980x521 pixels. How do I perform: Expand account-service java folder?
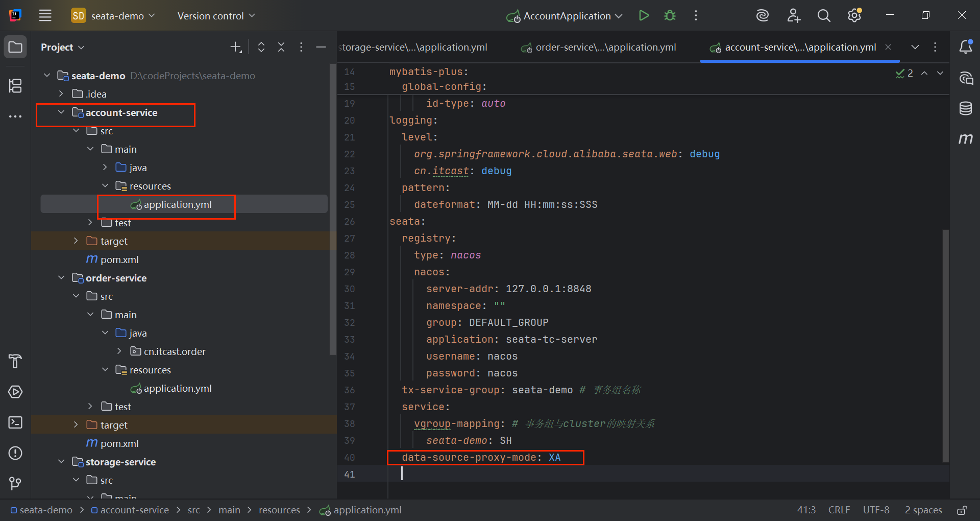[x=105, y=168]
